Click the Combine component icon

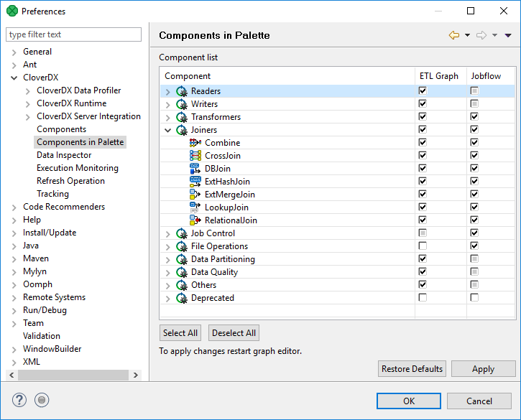point(195,143)
